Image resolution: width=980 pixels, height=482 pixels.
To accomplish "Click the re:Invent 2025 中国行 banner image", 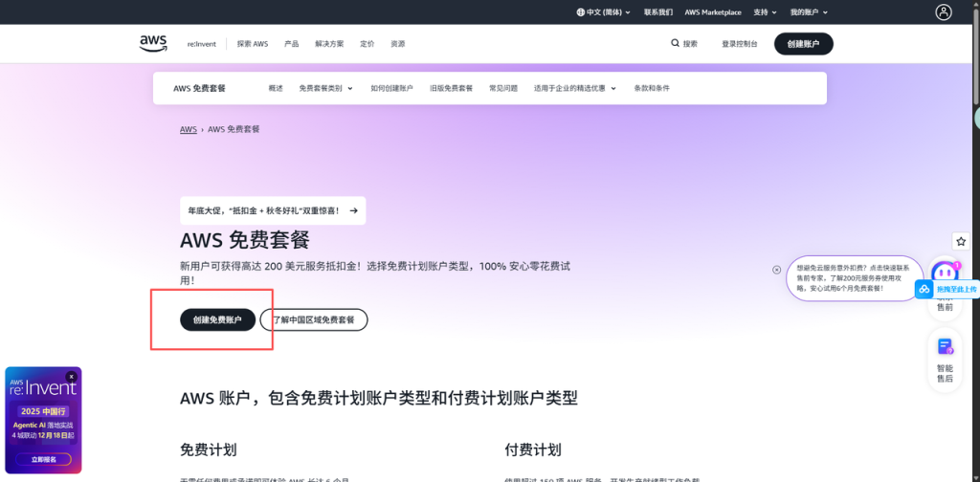I will (x=43, y=420).
